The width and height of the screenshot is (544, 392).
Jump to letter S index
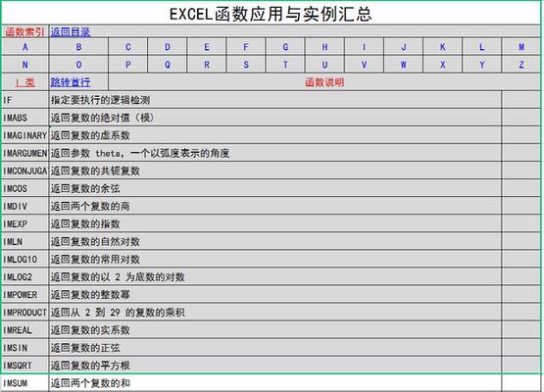[x=246, y=65]
